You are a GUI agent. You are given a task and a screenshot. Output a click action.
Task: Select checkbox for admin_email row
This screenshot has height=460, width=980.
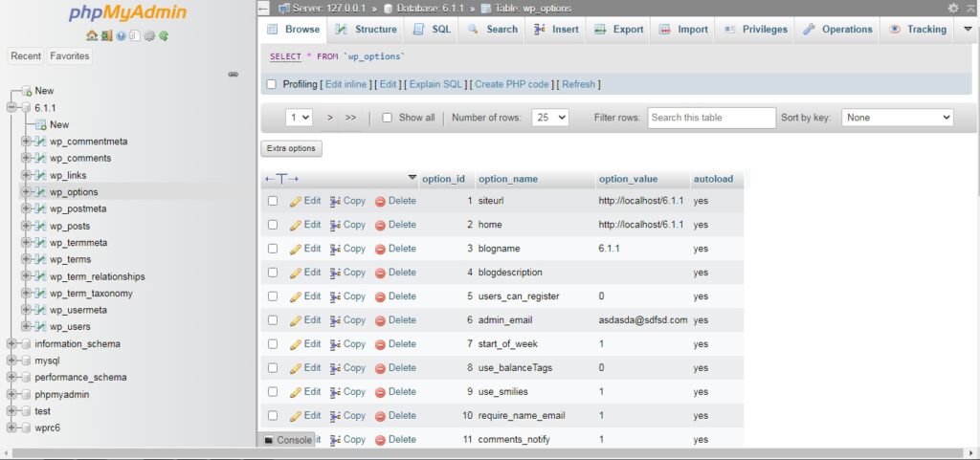click(x=273, y=320)
